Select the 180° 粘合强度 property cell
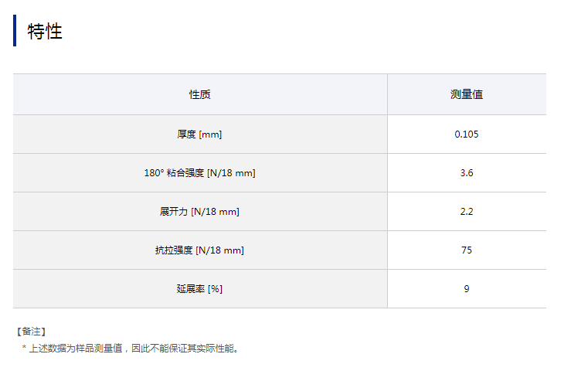Screen dimensions: 588x371 click(x=199, y=173)
